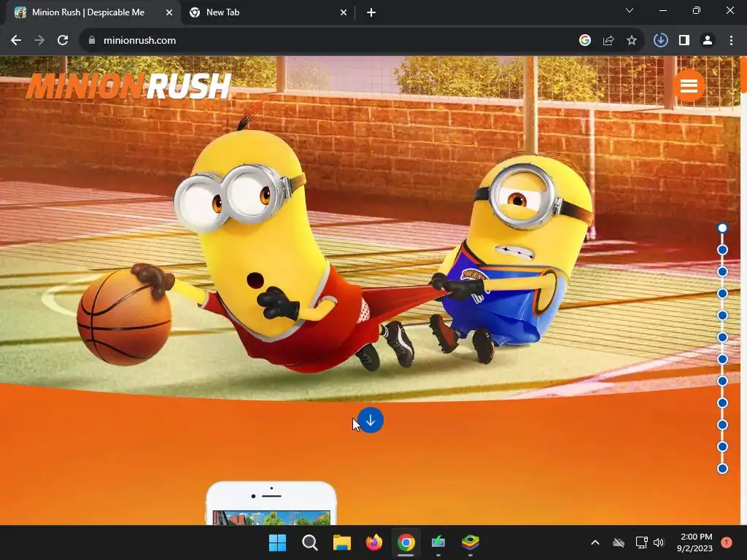Jump to the fourth section dot
The width and height of the screenshot is (747, 560).
[723, 294]
